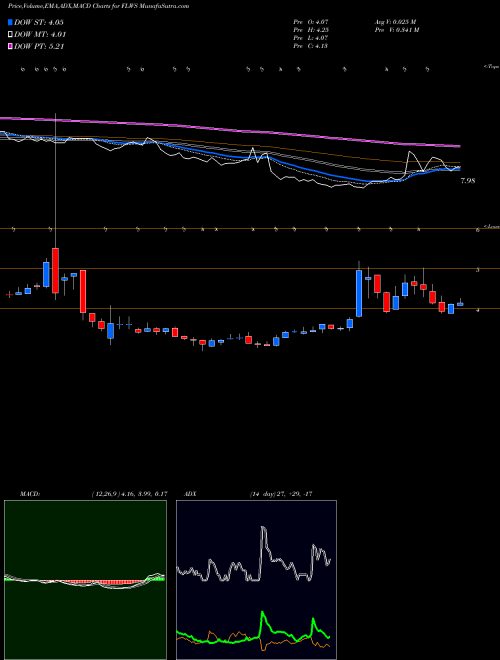
Task: Click the 'Pre H: 4.25' high value
Action: [x=311, y=30]
